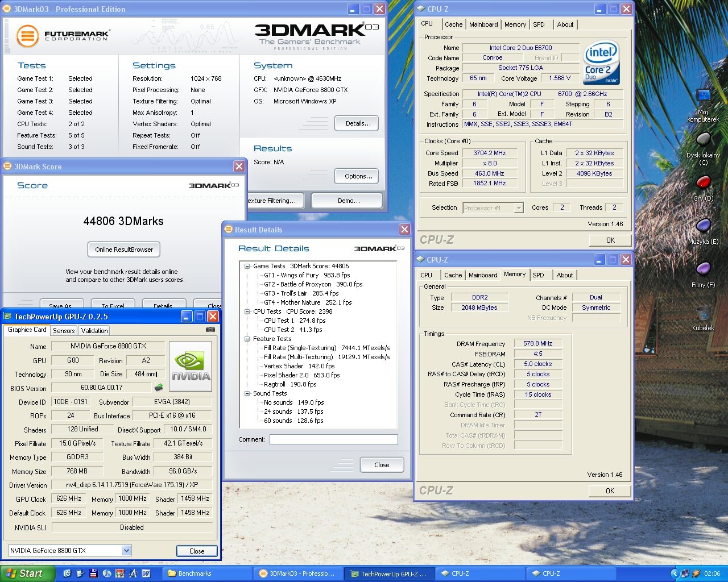728x582 pixels.
Task: Open Filmy (F) desktop icon
Action: coord(704,275)
